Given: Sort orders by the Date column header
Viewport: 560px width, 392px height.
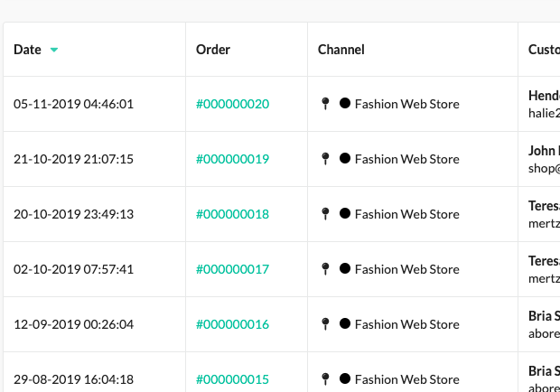Looking at the screenshot, I should [x=27, y=50].
